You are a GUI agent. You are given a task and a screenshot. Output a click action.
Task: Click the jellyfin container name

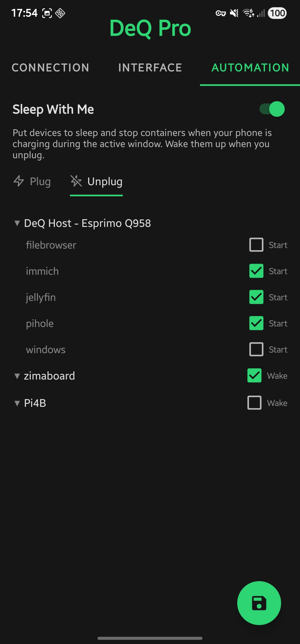41,297
